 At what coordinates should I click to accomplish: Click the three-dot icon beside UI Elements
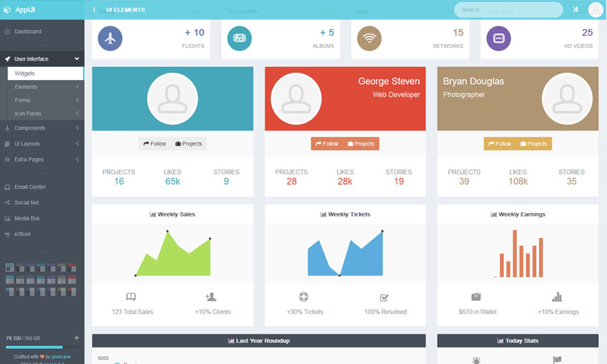(x=94, y=10)
